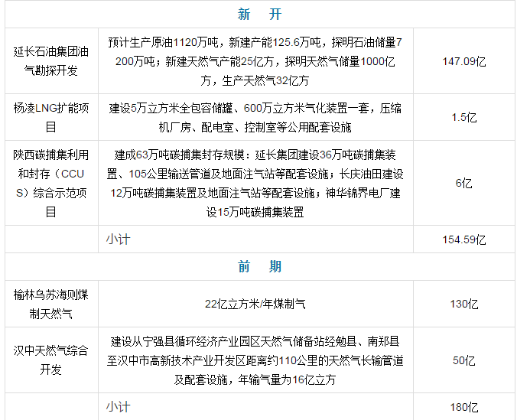Click the 180亿 subtotal value
Image resolution: width=517 pixels, height=420 pixels.
click(x=463, y=407)
